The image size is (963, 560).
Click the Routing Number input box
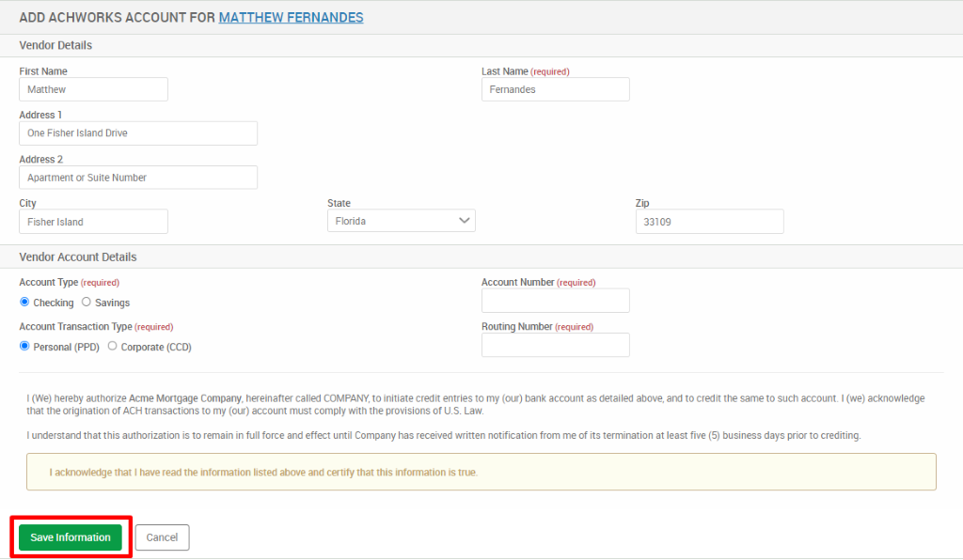coord(555,345)
